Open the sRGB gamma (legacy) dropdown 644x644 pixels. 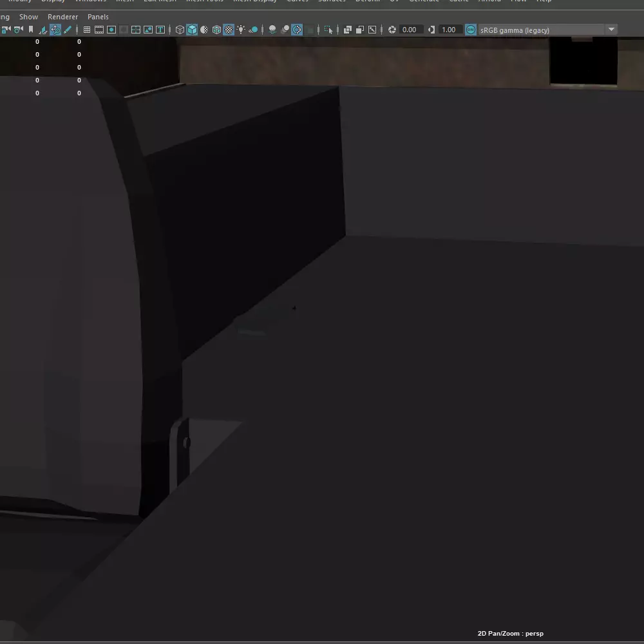(548, 30)
